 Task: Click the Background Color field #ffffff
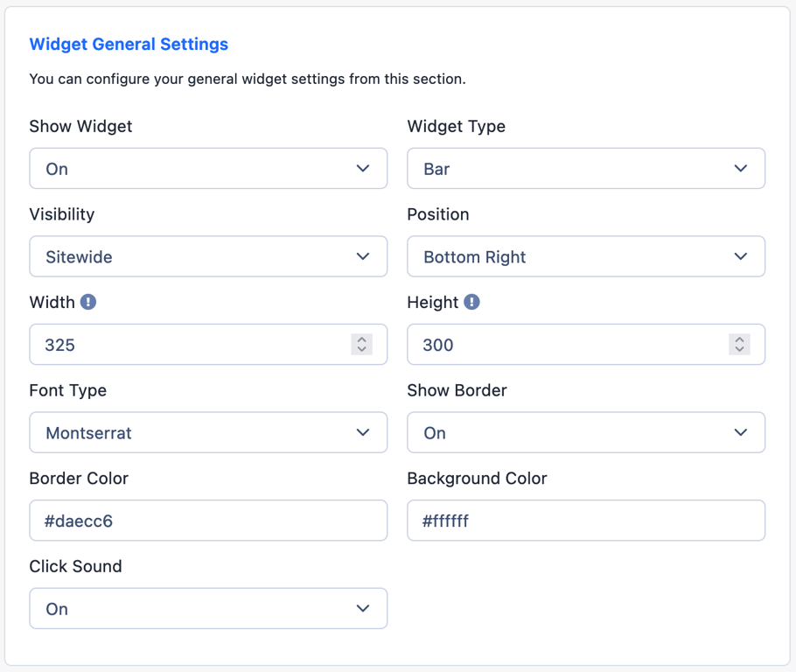click(x=586, y=521)
